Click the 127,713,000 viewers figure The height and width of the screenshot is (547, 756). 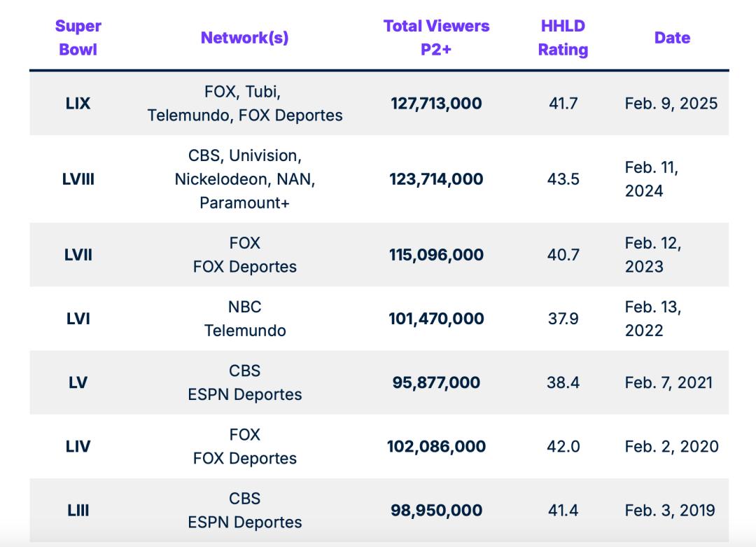point(436,103)
